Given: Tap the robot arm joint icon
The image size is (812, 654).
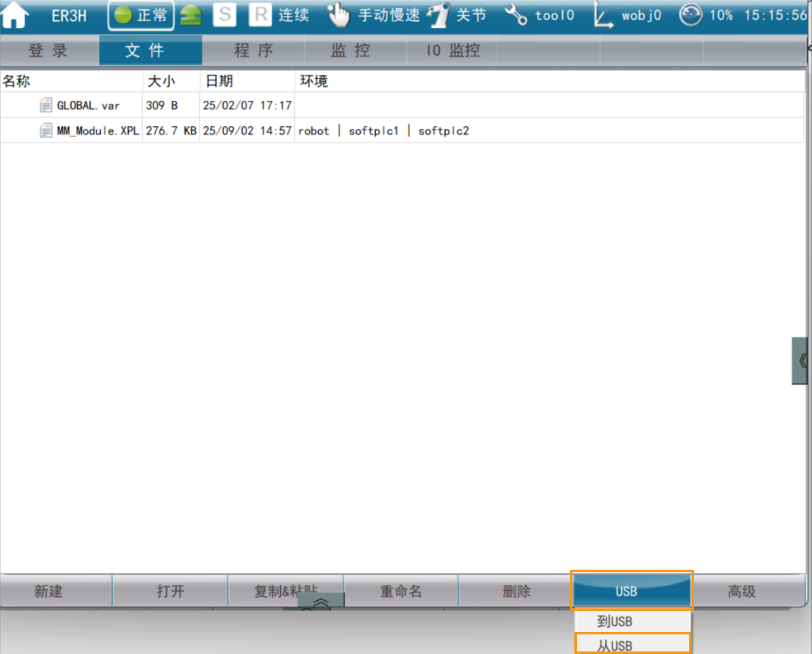Looking at the screenshot, I should (438, 15).
